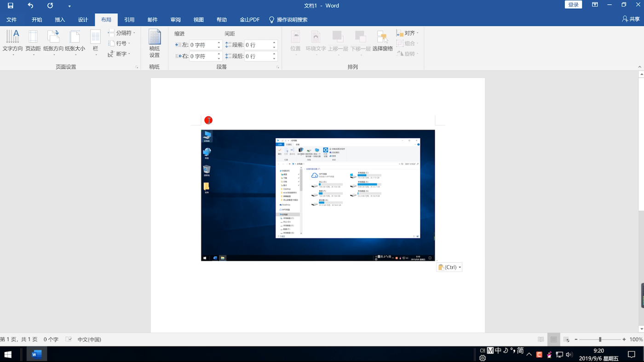Increase left indent with up arrow
Viewport: 644px width, 362px height.
[x=219, y=43]
